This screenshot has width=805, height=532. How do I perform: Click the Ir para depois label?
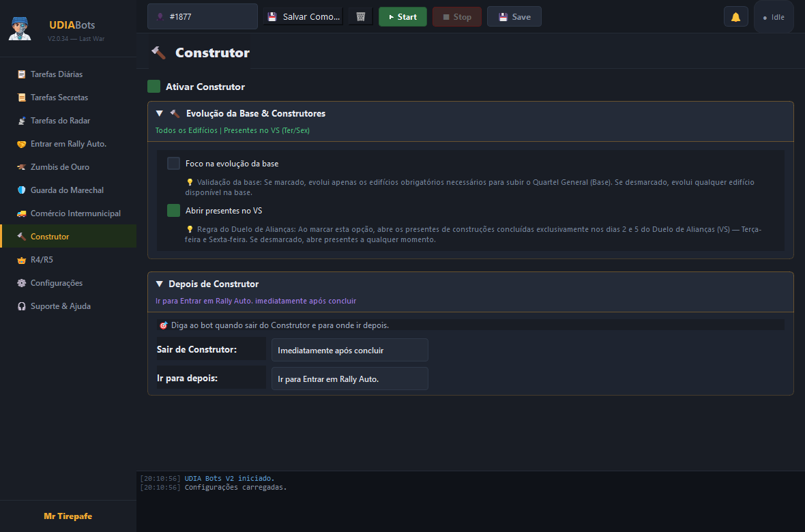tap(187, 378)
